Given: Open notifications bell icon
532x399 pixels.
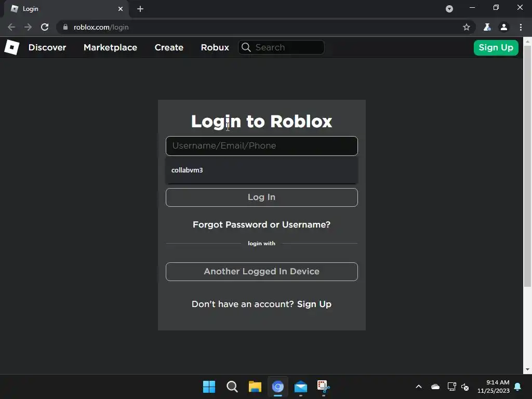Looking at the screenshot, I should 518,387.
